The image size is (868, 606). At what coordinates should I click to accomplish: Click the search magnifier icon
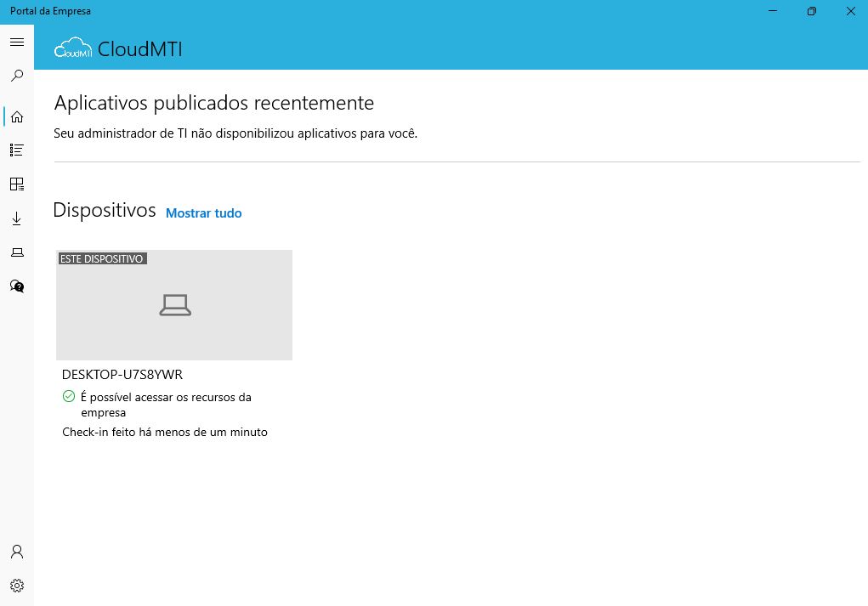click(x=17, y=76)
